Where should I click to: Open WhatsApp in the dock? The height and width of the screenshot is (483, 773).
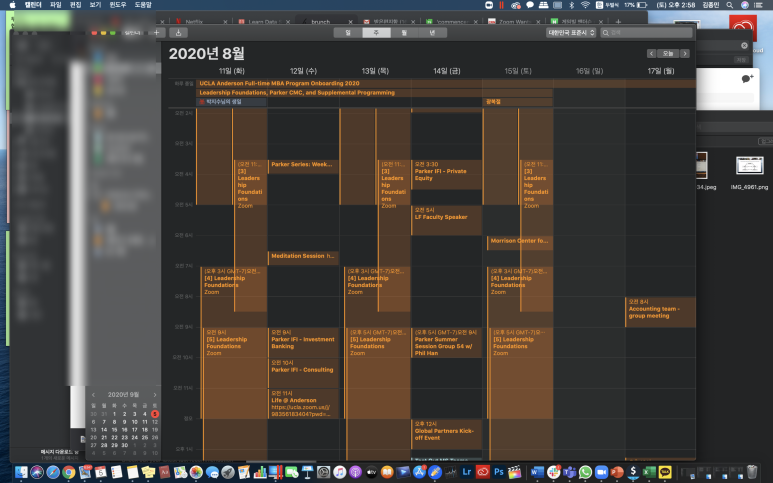(x=585, y=472)
